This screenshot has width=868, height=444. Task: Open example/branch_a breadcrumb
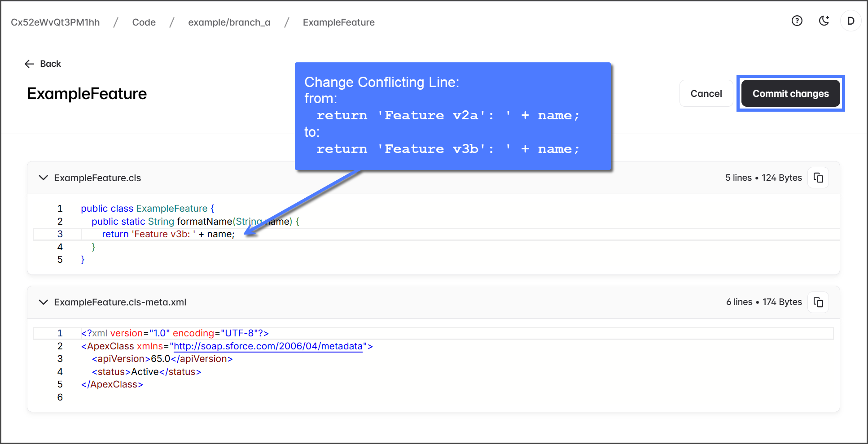(229, 22)
